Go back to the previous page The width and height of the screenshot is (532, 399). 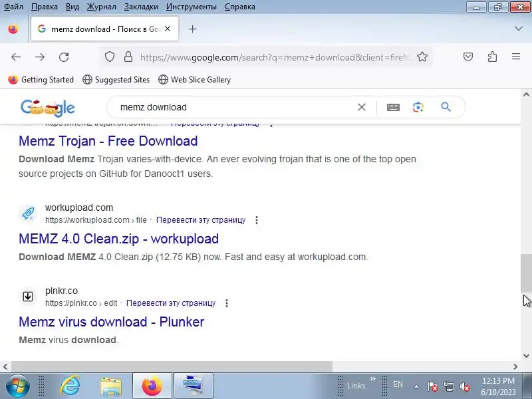16,57
